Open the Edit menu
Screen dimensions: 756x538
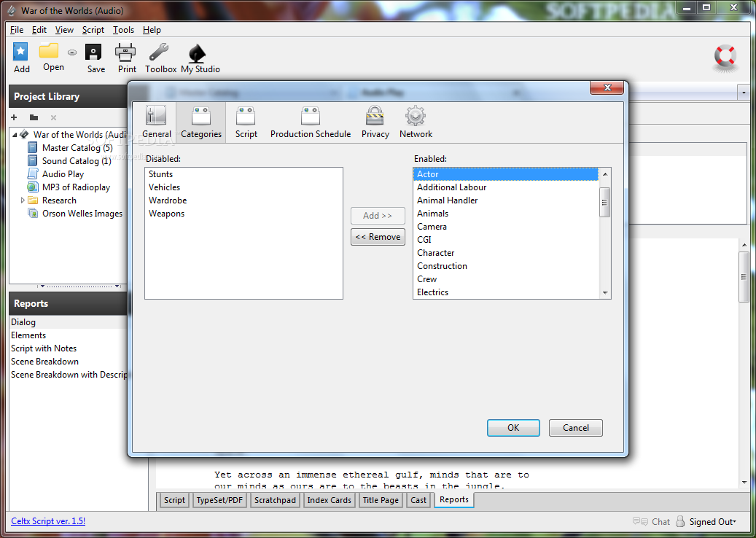[x=39, y=30]
